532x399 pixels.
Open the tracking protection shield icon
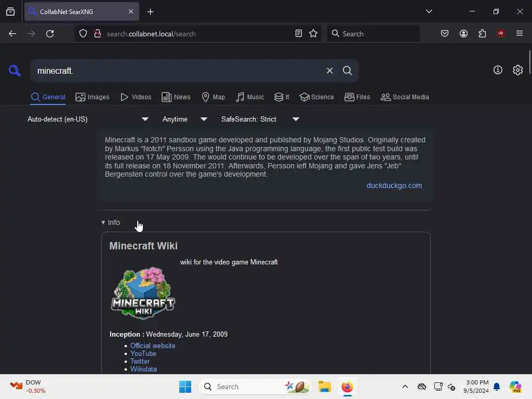click(x=83, y=34)
